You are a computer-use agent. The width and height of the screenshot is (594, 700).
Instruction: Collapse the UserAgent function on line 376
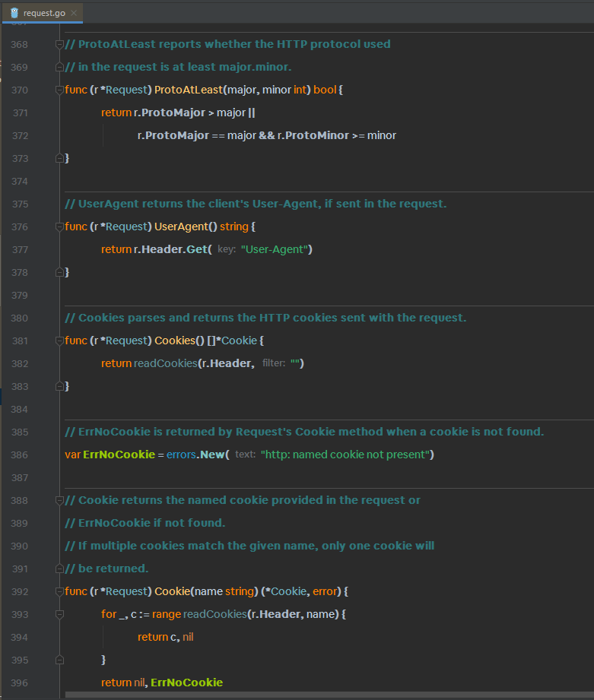[x=59, y=226]
